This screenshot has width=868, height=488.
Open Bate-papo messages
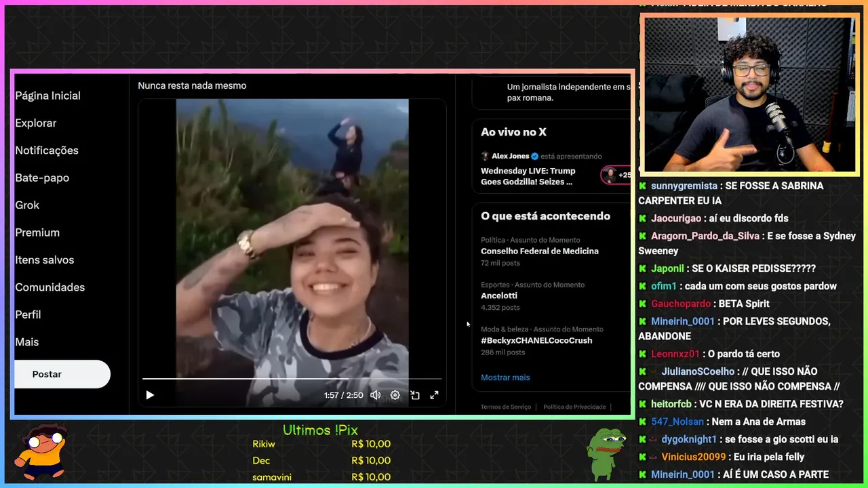coord(42,178)
